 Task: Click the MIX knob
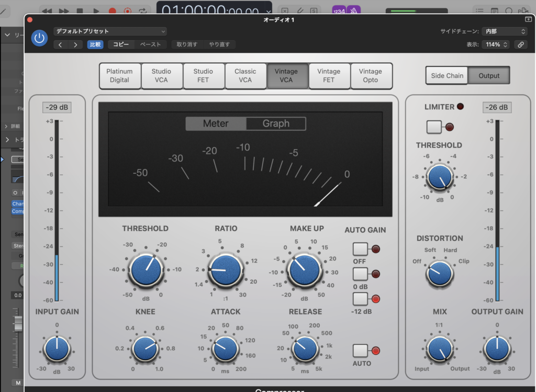[x=440, y=349]
